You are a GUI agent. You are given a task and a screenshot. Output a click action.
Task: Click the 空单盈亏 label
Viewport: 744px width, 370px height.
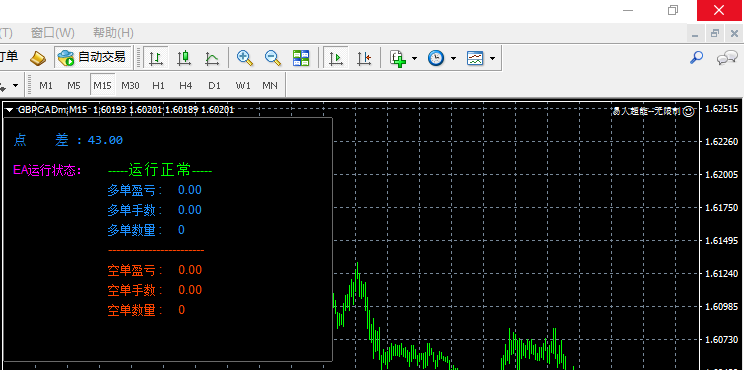135,270
